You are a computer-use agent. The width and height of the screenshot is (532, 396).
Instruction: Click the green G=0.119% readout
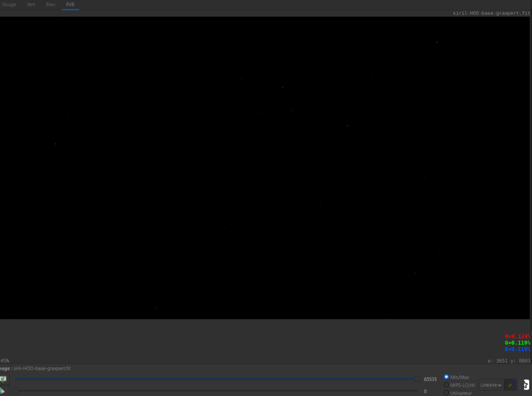point(518,343)
